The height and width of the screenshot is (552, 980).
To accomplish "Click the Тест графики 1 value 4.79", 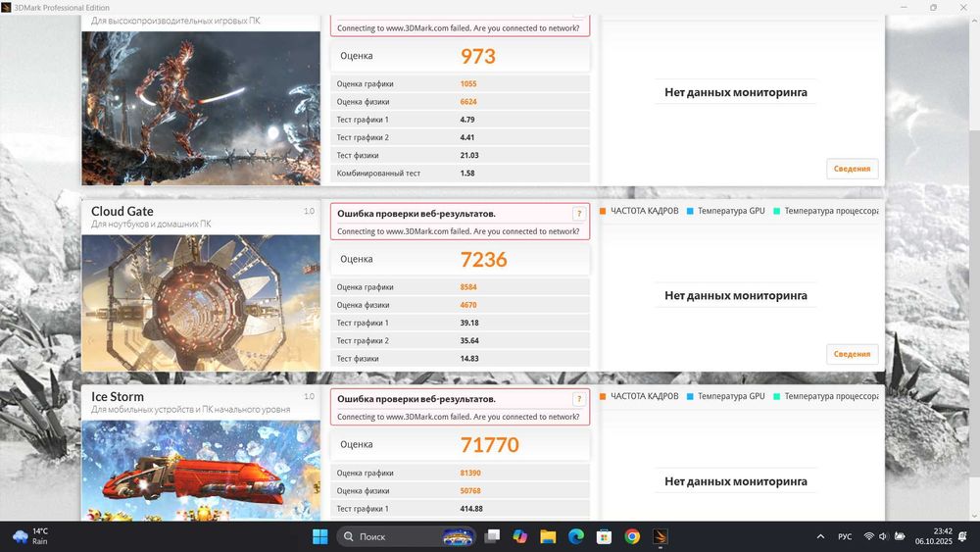I will [x=466, y=120].
